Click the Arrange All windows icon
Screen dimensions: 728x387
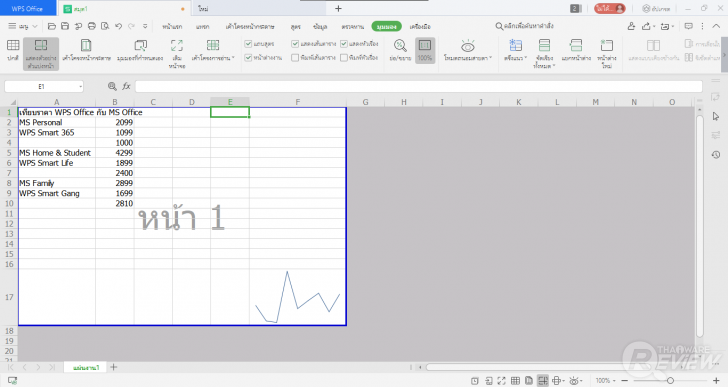coord(544,45)
